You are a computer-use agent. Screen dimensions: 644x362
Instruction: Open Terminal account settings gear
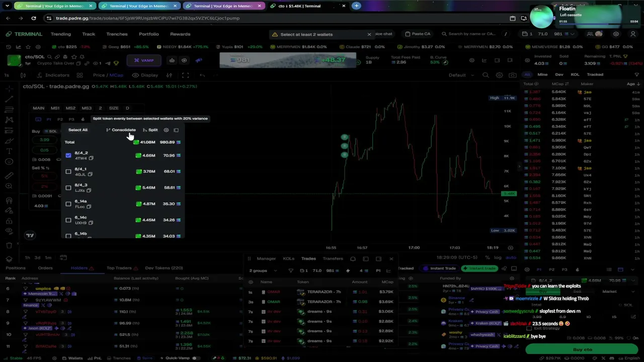pos(616,34)
